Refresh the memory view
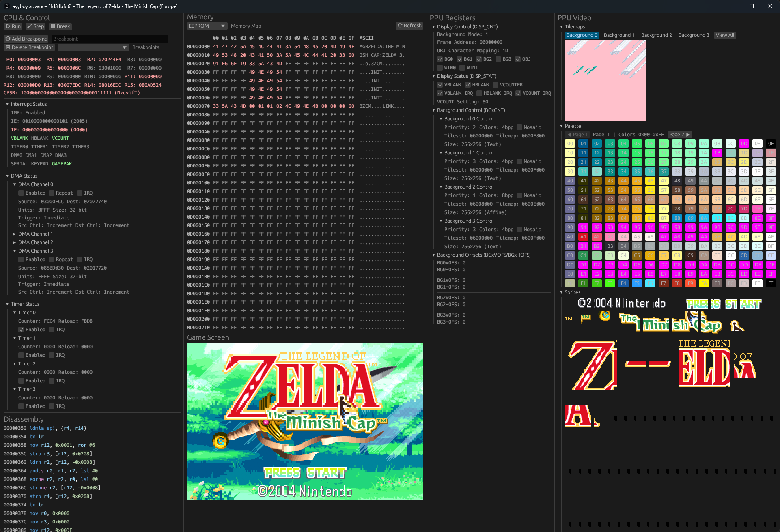This screenshot has height=532, width=780. (409, 26)
